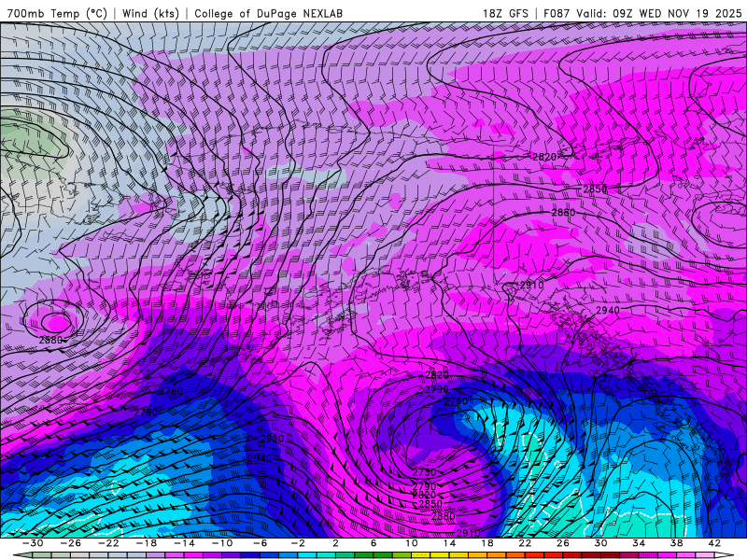Click the -22 value on the temperature scale
Viewport: 747px width, 560px height.
(108, 543)
